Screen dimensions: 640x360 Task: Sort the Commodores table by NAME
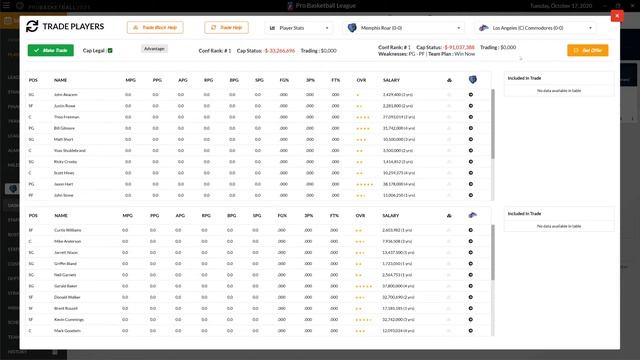coord(60,216)
